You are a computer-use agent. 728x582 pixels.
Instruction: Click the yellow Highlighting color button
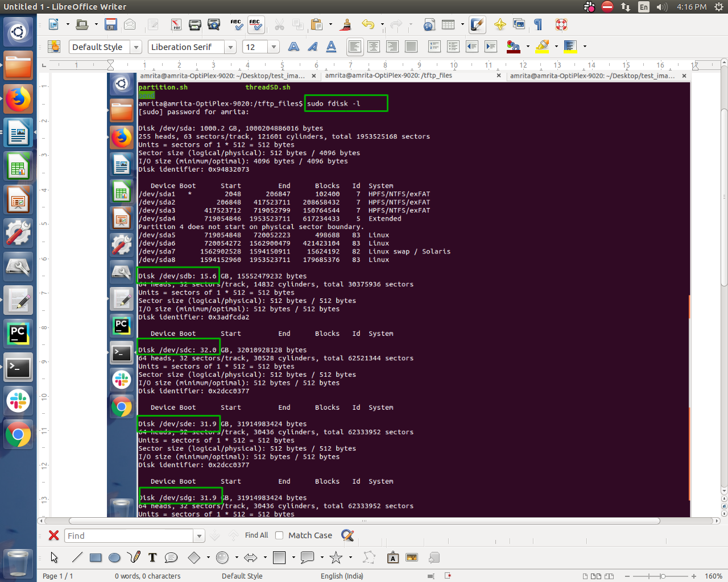[x=543, y=47]
